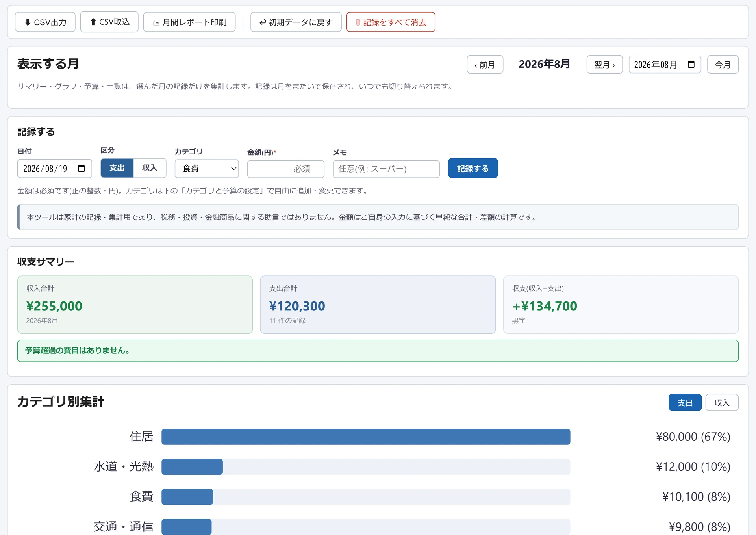
Task: Click the 収入合計 ¥255,000 card
Action: [x=135, y=305]
